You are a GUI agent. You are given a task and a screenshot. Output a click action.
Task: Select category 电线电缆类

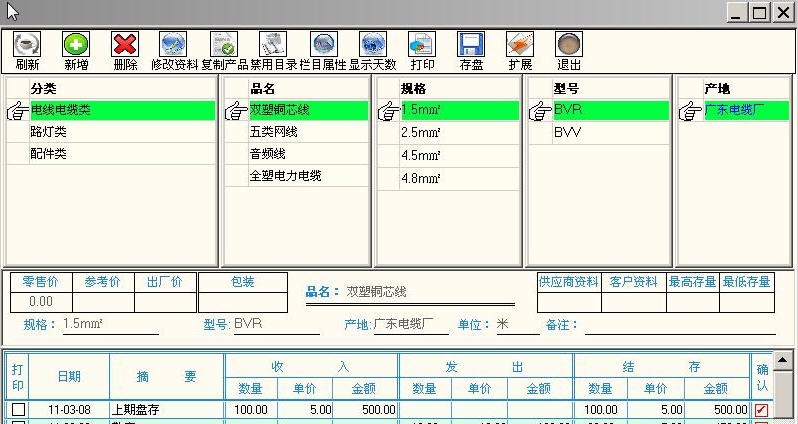point(123,110)
